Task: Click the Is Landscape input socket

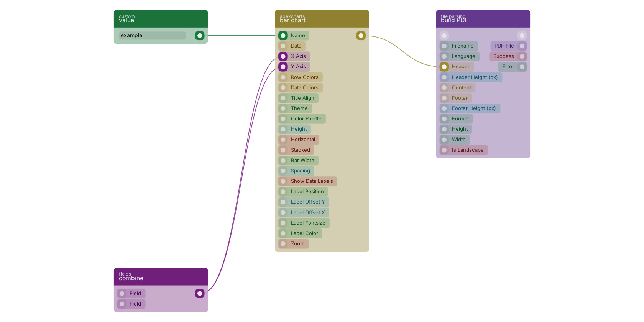Action: point(444,150)
